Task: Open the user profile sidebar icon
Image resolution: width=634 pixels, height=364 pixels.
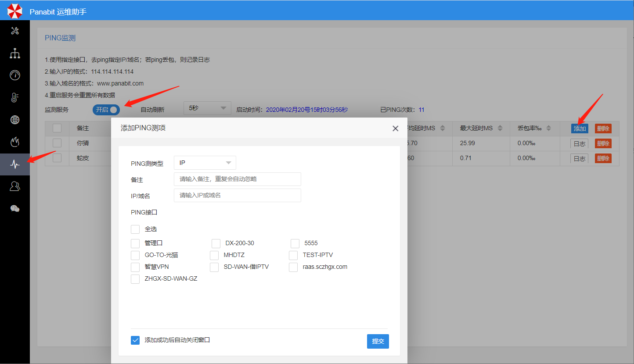Action: (15, 186)
